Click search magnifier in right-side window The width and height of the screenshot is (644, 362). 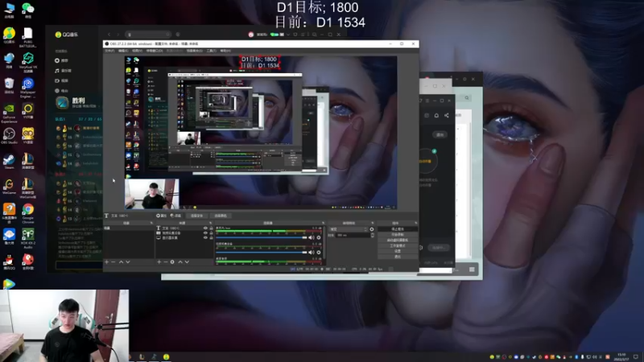coord(467,97)
